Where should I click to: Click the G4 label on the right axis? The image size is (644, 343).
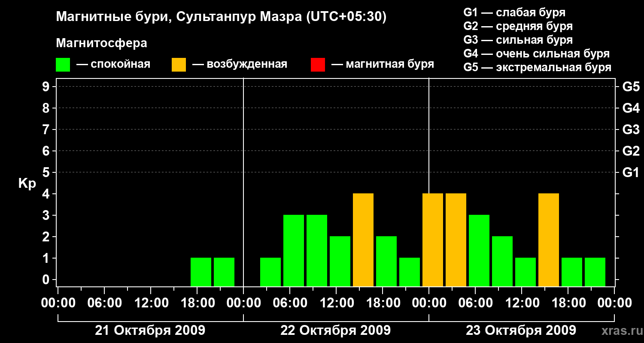pos(631,108)
